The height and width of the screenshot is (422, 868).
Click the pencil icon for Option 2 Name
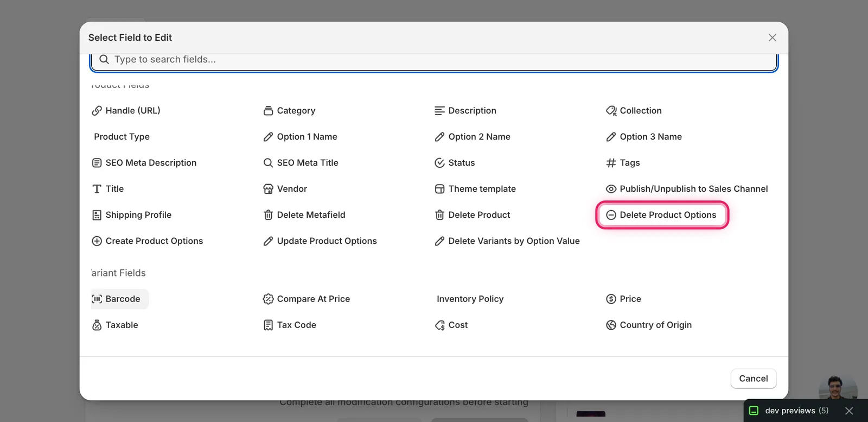coord(439,137)
